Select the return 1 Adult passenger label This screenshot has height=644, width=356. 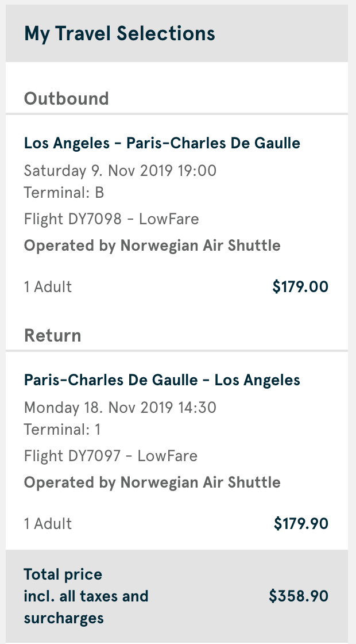point(48,524)
